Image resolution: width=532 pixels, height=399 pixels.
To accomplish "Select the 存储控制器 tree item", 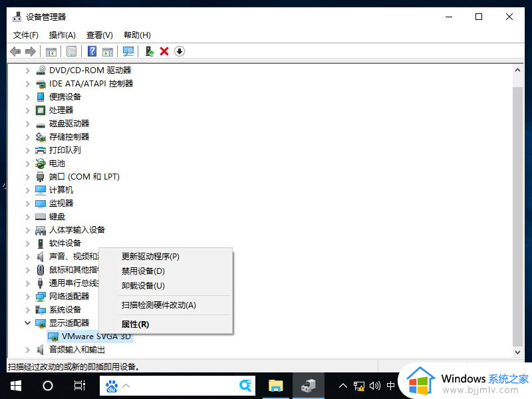I will tap(69, 137).
